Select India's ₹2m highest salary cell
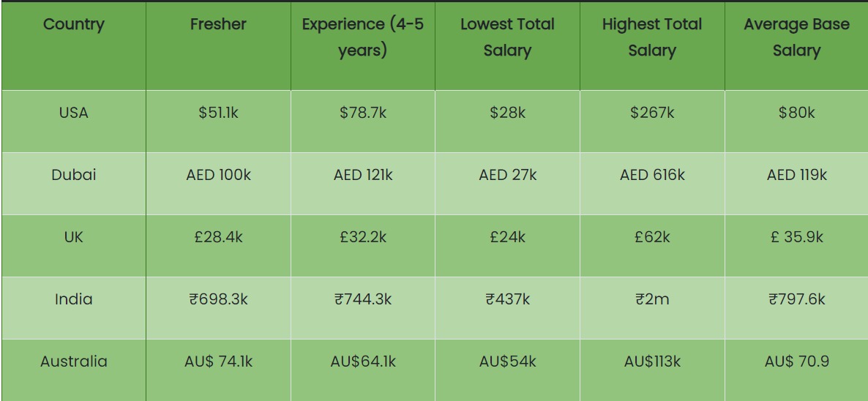This screenshot has height=401, width=868. 651,299
